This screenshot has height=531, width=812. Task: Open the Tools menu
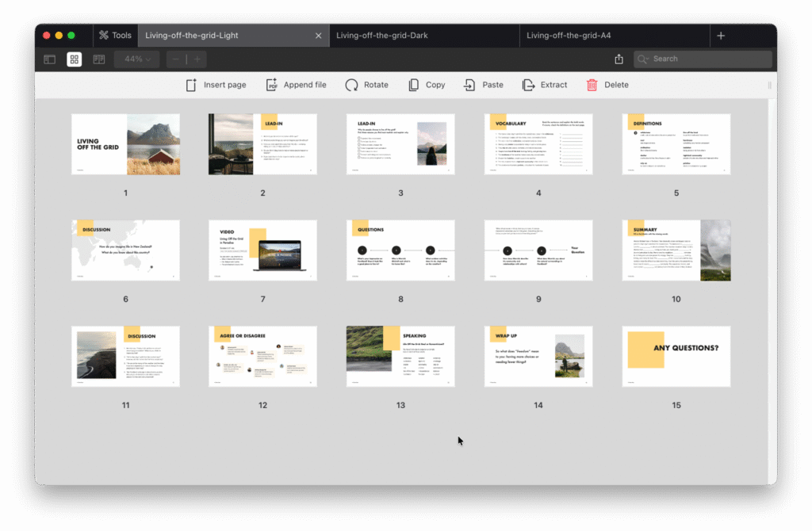click(115, 36)
